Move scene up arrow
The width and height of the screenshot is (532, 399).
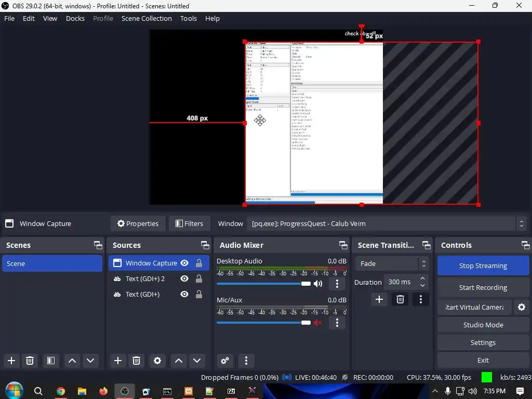[72, 361]
